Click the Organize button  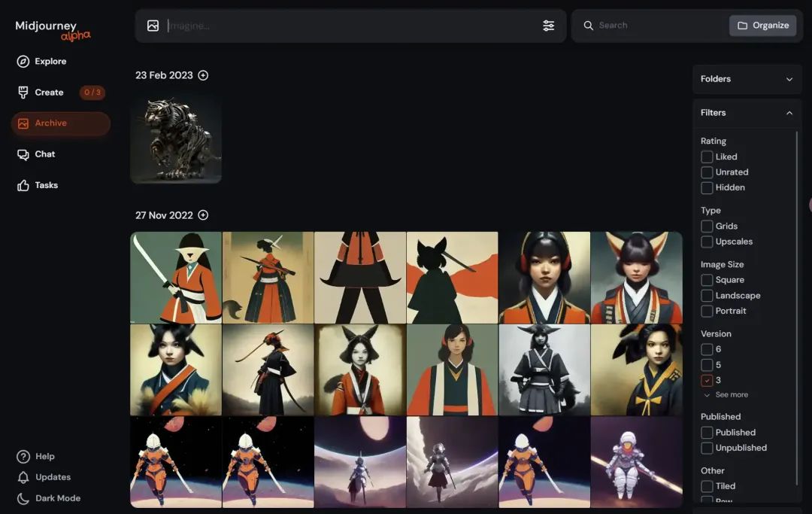[x=763, y=26]
